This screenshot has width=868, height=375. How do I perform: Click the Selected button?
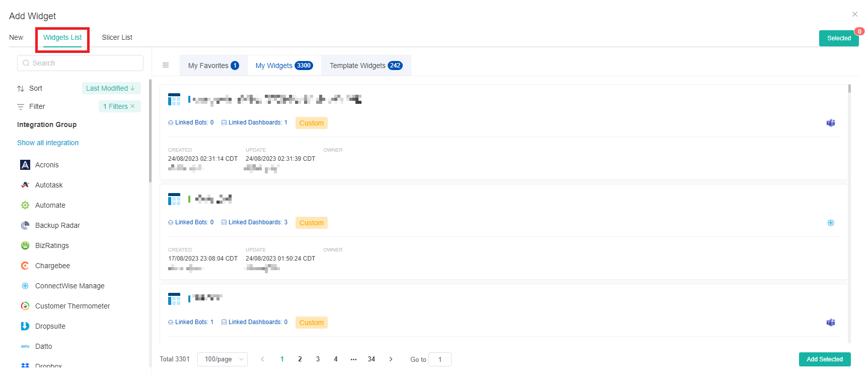(x=839, y=38)
